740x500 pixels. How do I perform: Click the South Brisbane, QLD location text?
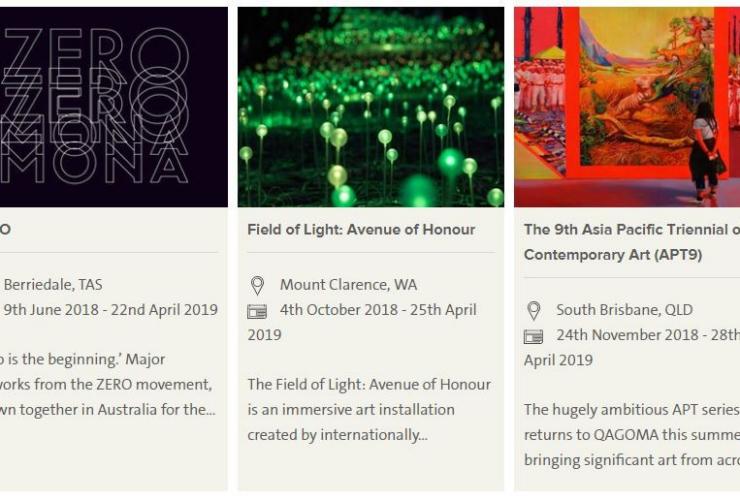pyautogui.click(x=624, y=310)
